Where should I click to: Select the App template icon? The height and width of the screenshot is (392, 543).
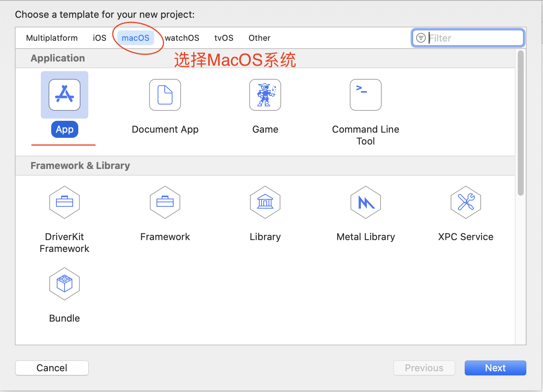click(65, 95)
